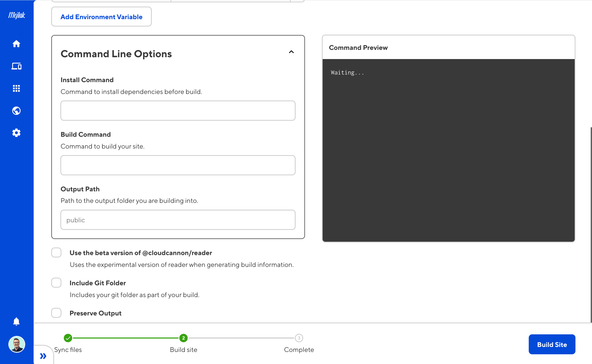Viewport: 592px width, 364px height.
Task: Click the Add Environment Variable button
Action: (101, 17)
